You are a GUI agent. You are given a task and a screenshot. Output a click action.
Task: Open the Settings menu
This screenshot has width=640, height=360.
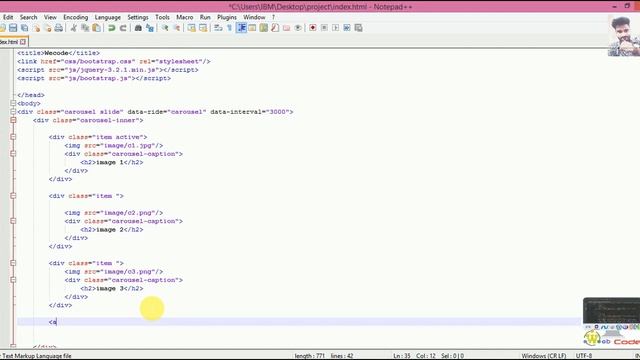coord(138,17)
